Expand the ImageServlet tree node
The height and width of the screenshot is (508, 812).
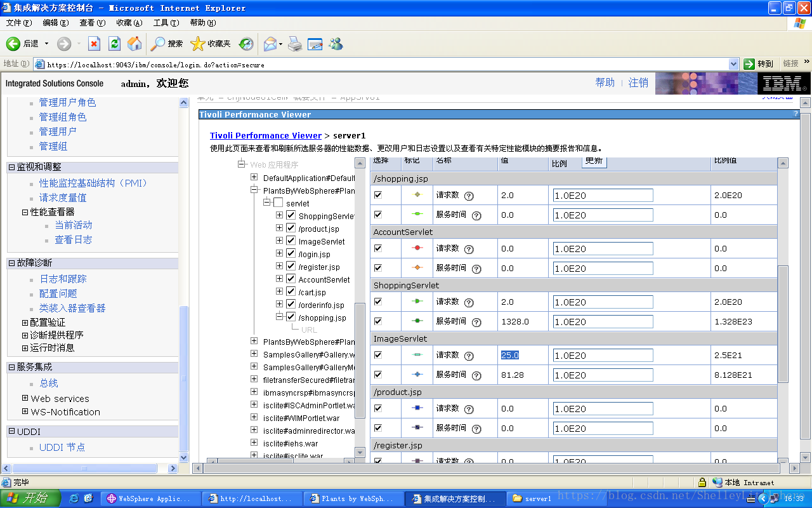pyautogui.click(x=280, y=241)
